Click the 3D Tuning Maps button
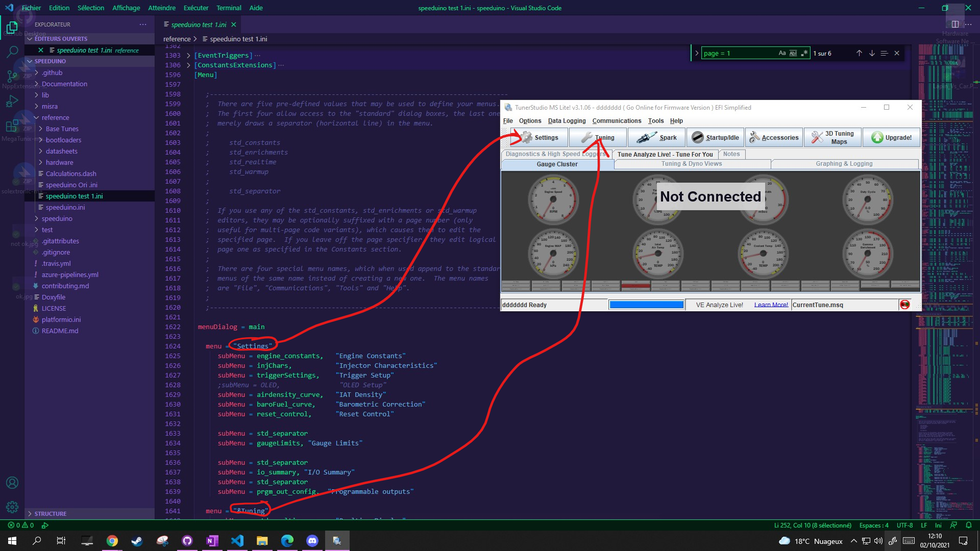Screen dimensions: 980x551 [832, 138]
